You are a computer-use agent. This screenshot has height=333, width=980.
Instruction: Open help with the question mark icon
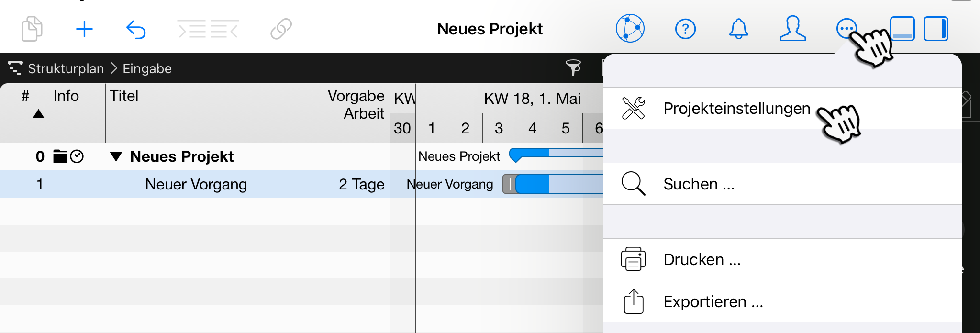coord(685,29)
